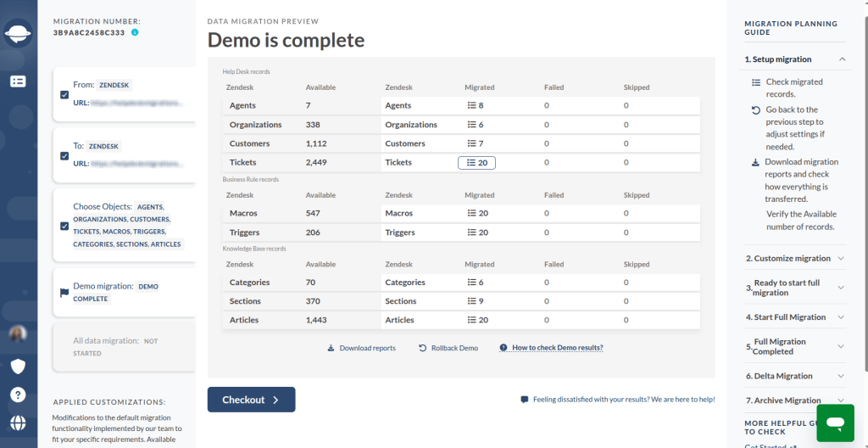Toggle the Choose Objects step checkbox
This screenshot has height=448, width=868.
(64, 226)
